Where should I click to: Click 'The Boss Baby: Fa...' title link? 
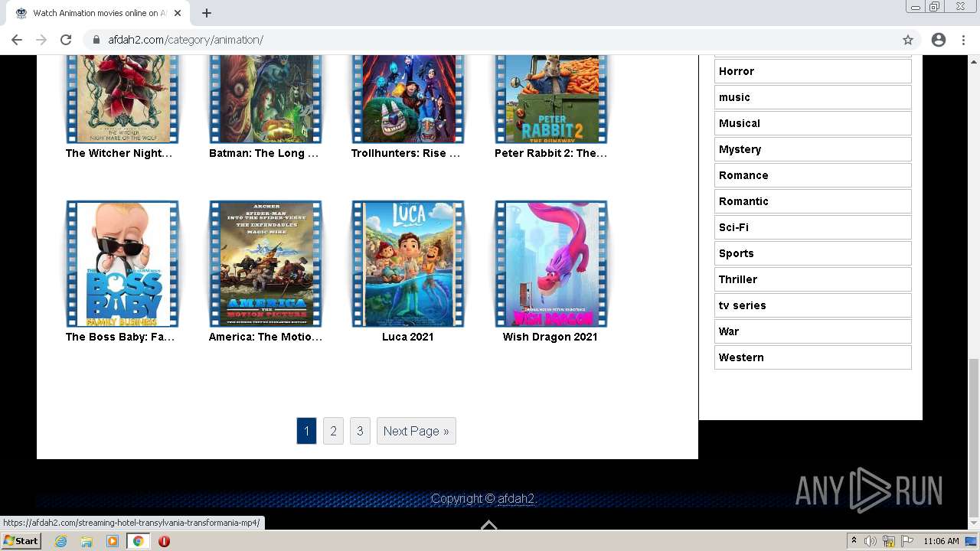[120, 337]
